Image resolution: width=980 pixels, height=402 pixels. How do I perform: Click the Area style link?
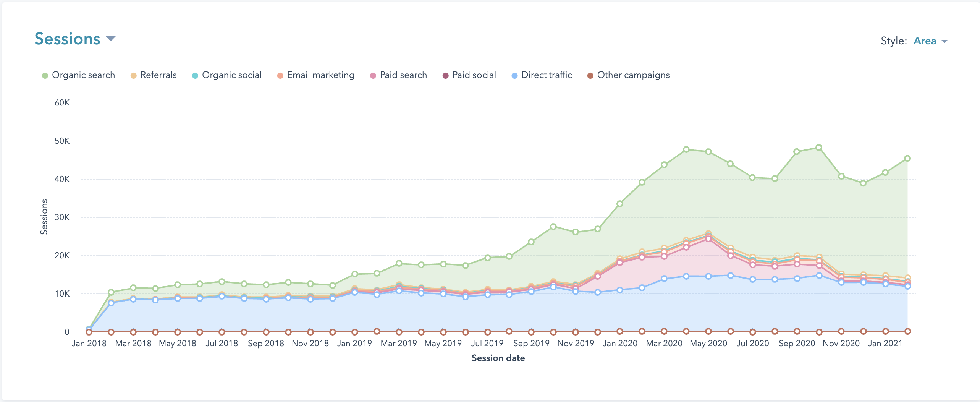[924, 41]
